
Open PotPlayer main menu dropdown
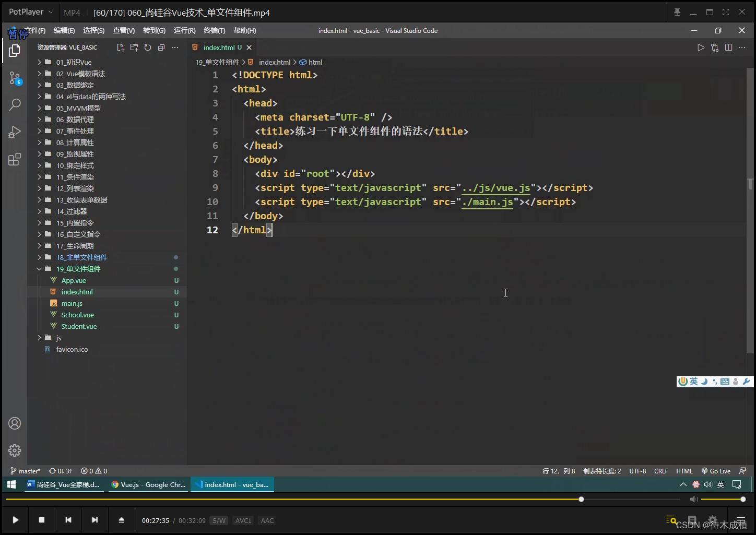(x=30, y=12)
